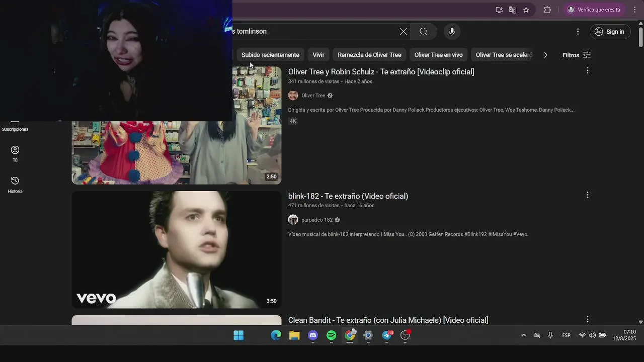644x362 pixels.
Task: Open Telegram from the taskbar
Action: click(387, 335)
